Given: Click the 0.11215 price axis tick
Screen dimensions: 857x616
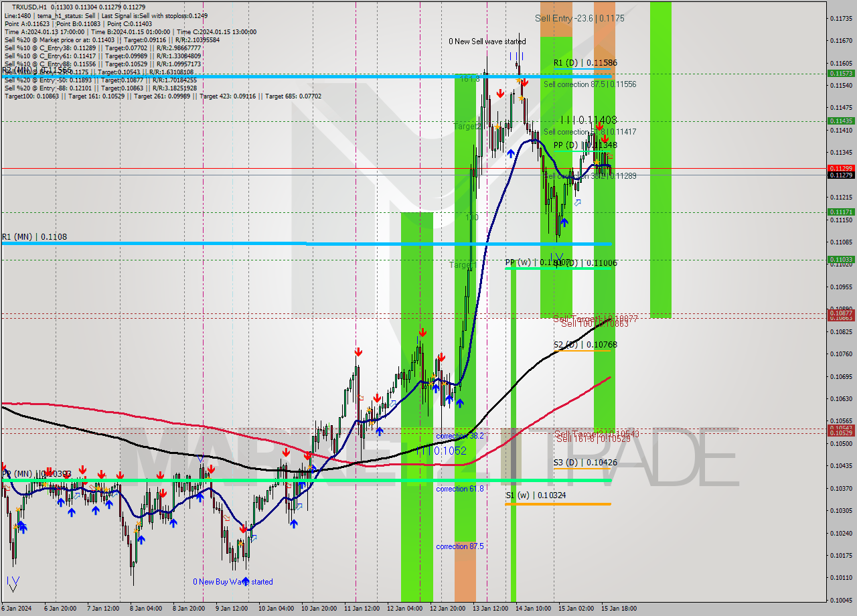Looking at the screenshot, I should coord(840,197).
